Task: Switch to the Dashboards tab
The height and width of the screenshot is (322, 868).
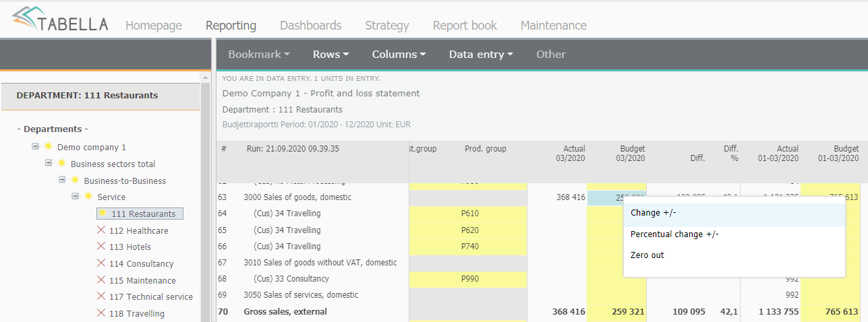Action: (x=310, y=26)
